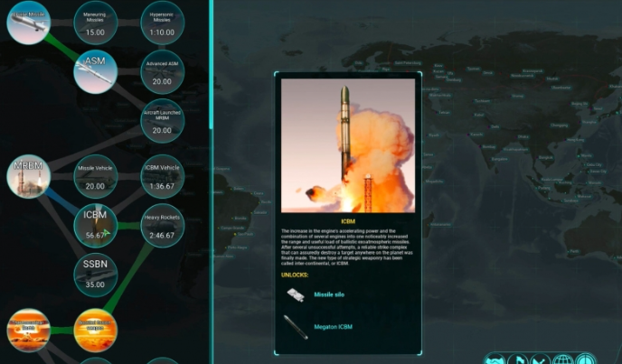This screenshot has height=364, width=622.
Task: Click the Megaton ICBM unlock label
Action: click(333, 327)
